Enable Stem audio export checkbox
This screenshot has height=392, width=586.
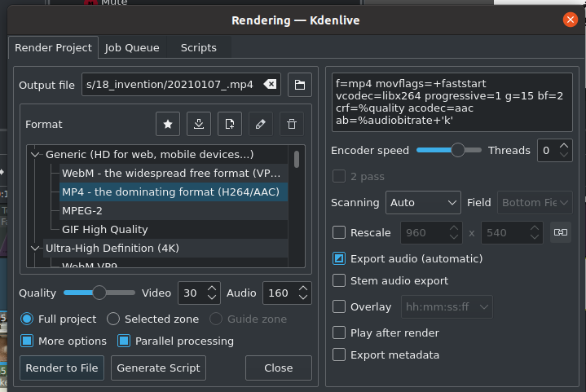pyautogui.click(x=339, y=280)
